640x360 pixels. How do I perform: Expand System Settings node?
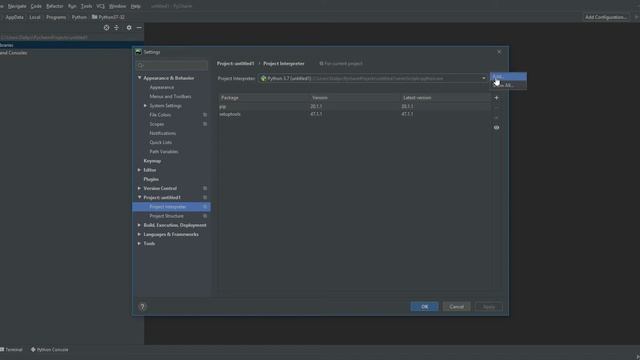[145, 106]
